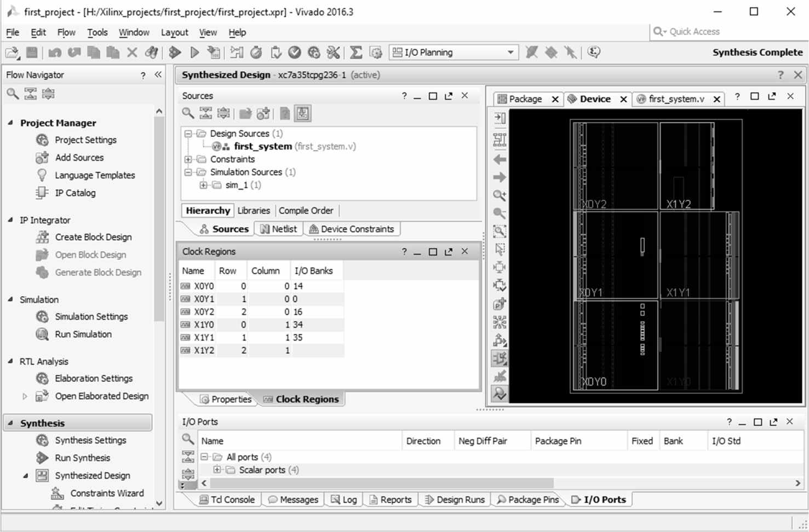The width and height of the screenshot is (809, 532).
Task: Click the Delete (X) toolbar icon
Action: (x=132, y=53)
